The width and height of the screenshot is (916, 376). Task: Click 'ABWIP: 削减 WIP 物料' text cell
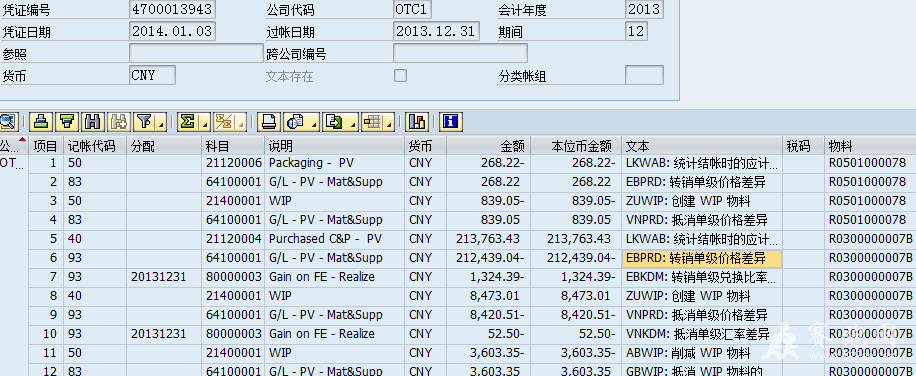[702, 353]
